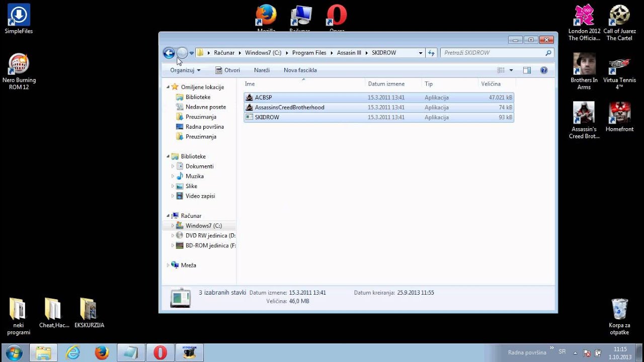Open Virtua Tennis 4 desktop shortcut

click(619, 71)
